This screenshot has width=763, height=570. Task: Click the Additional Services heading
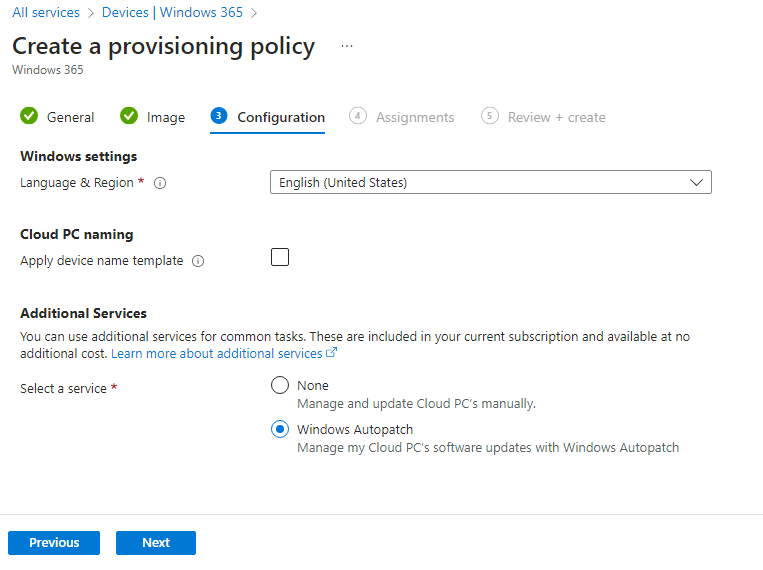[83, 313]
